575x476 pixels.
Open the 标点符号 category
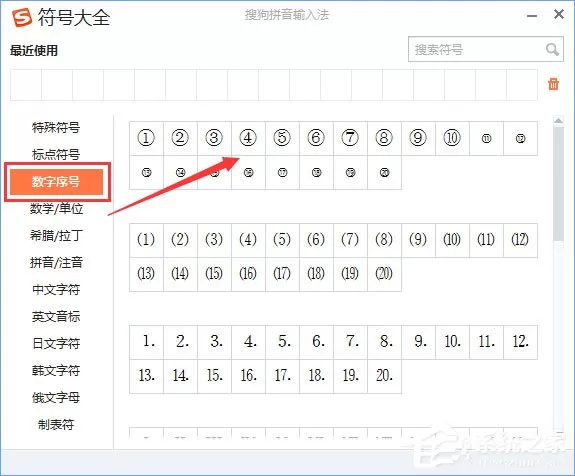coord(56,154)
